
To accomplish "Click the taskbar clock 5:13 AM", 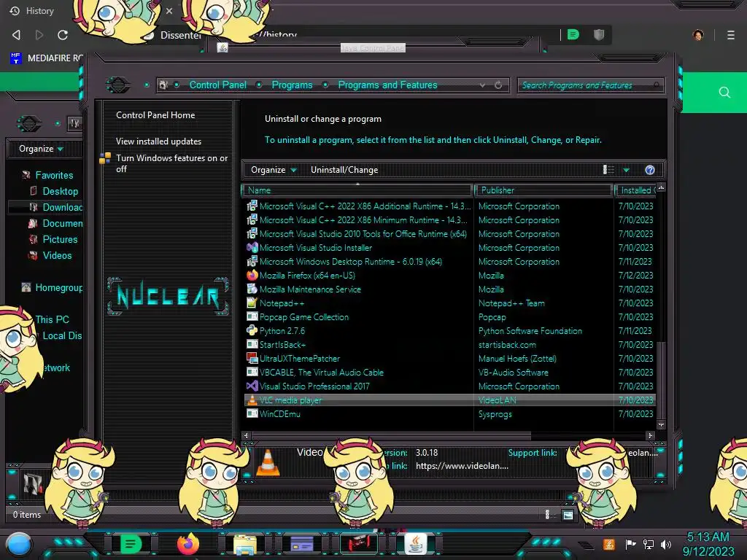I will 708,537.
